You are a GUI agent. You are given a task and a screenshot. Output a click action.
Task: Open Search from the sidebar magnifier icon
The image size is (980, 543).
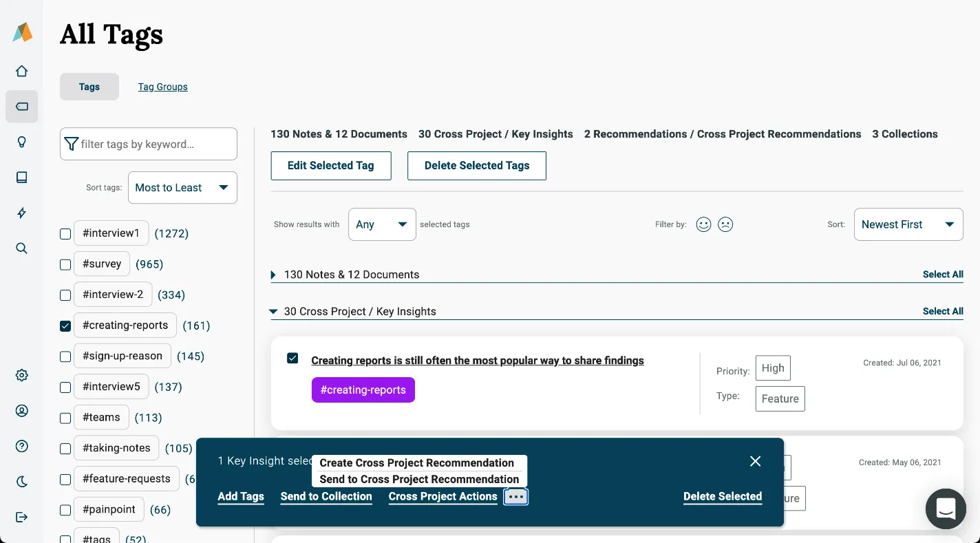click(22, 248)
